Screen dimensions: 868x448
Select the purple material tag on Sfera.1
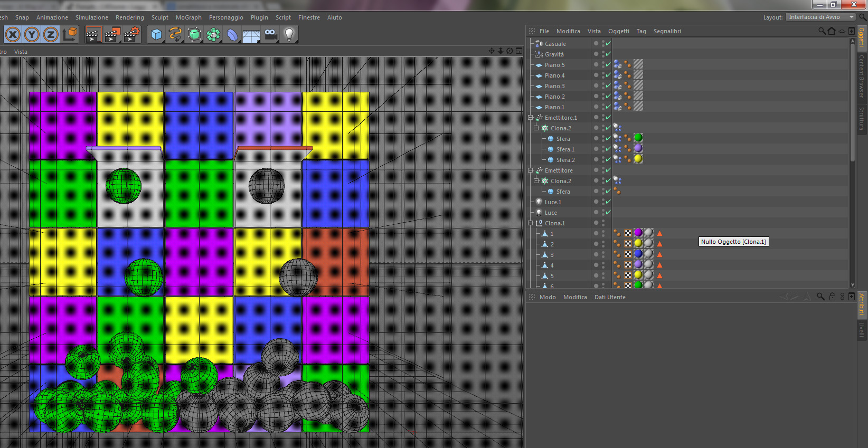point(638,149)
